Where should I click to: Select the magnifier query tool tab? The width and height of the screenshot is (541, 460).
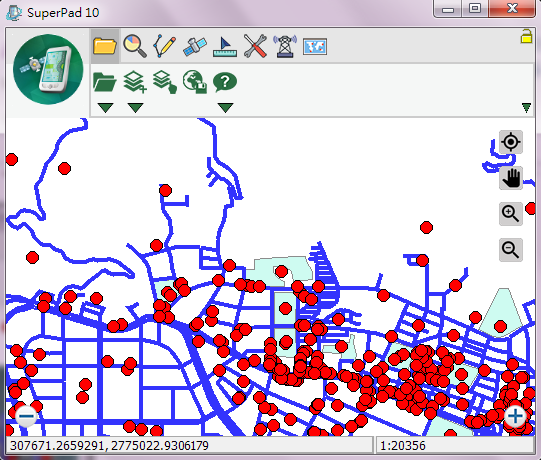click(135, 46)
